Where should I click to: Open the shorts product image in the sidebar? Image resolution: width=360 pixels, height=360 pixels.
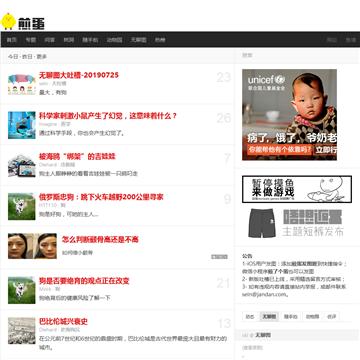262,223
